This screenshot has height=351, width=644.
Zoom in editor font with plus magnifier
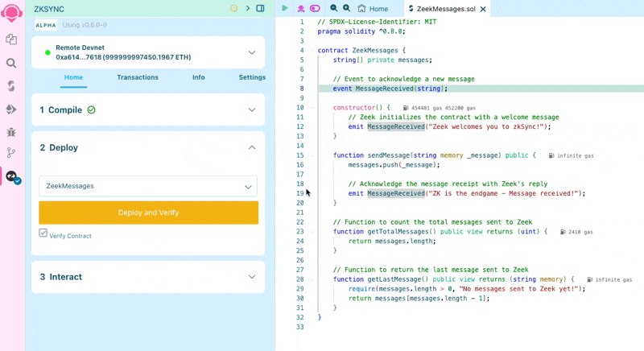pos(347,8)
